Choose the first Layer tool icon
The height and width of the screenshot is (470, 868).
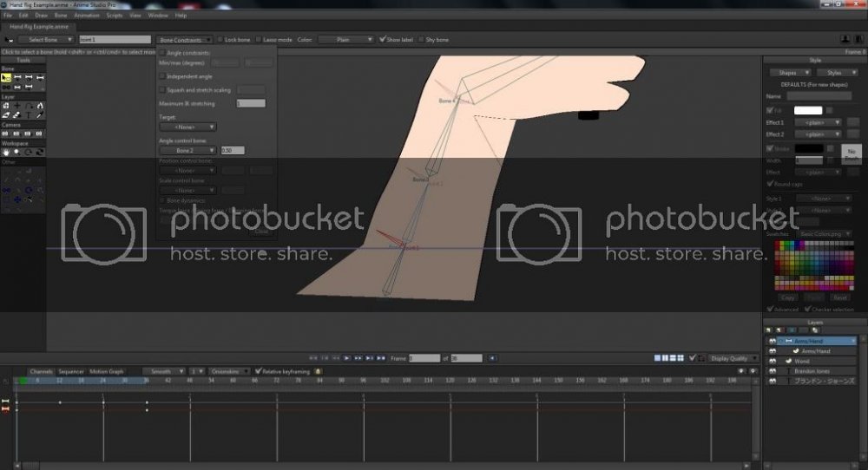tap(6, 106)
